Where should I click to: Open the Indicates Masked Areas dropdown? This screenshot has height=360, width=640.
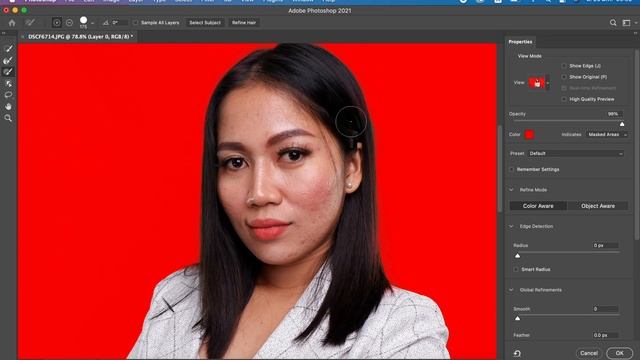(607, 135)
